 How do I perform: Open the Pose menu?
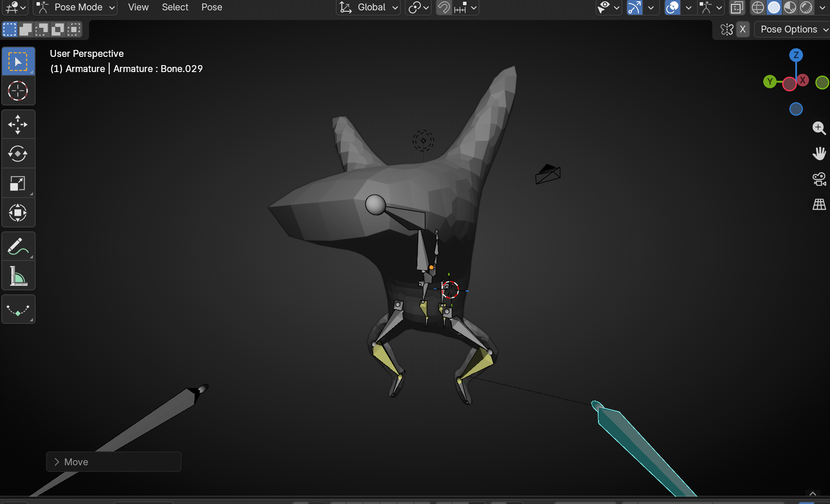tap(212, 7)
